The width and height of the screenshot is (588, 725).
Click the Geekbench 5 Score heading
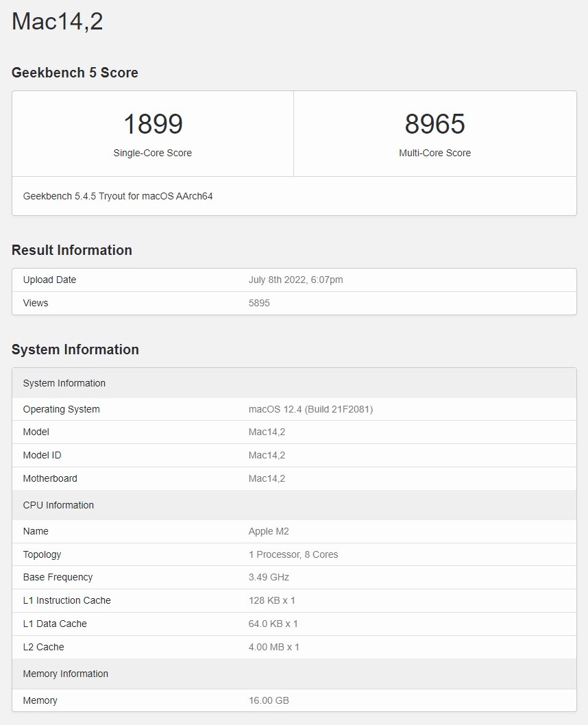[x=74, y=73]
